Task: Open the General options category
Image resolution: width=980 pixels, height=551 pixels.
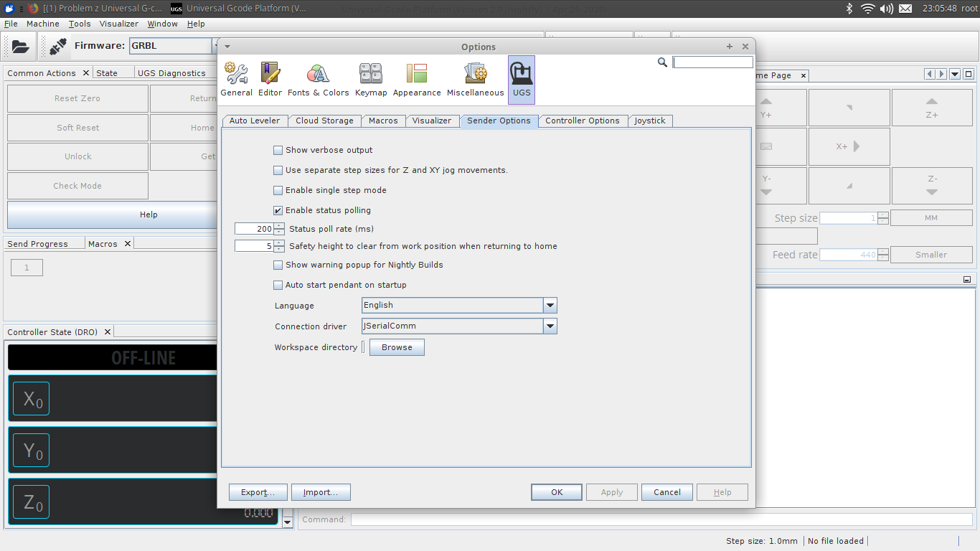Action: [x=236, y=80]
